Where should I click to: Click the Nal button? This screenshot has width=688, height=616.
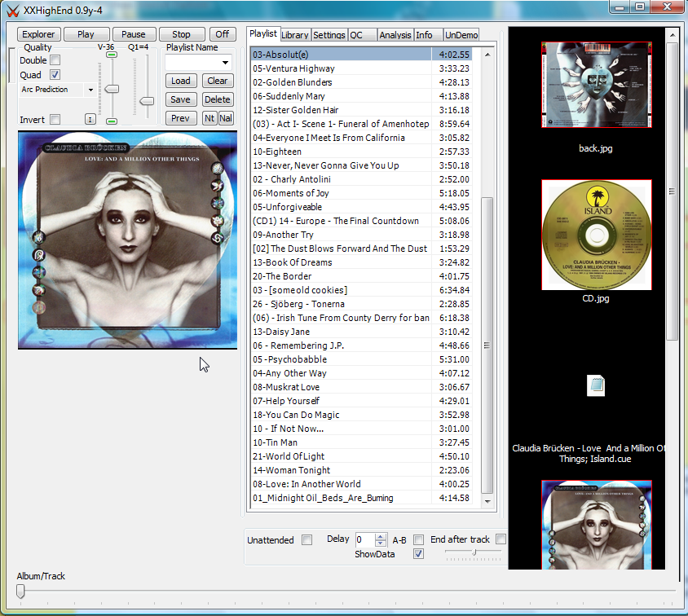(x=226, y=118)
